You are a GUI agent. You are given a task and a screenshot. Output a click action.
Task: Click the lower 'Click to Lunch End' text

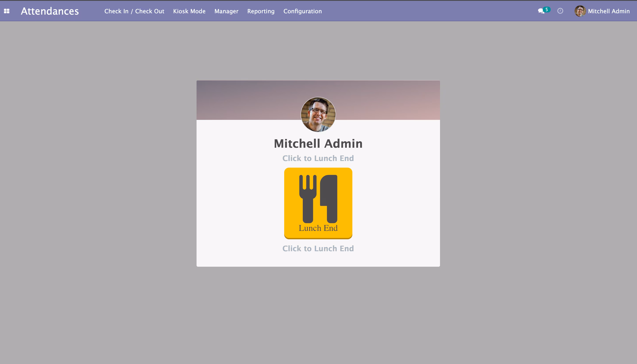click(x=318, y=249)
